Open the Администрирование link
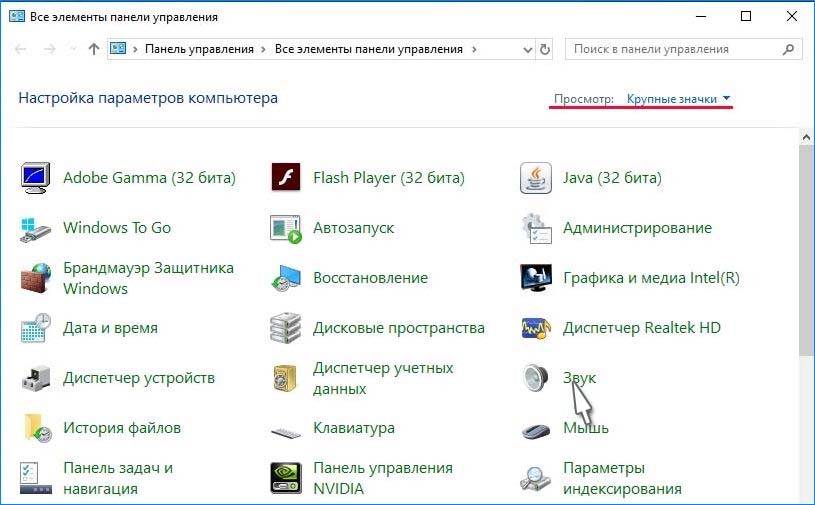 (637, 228)
